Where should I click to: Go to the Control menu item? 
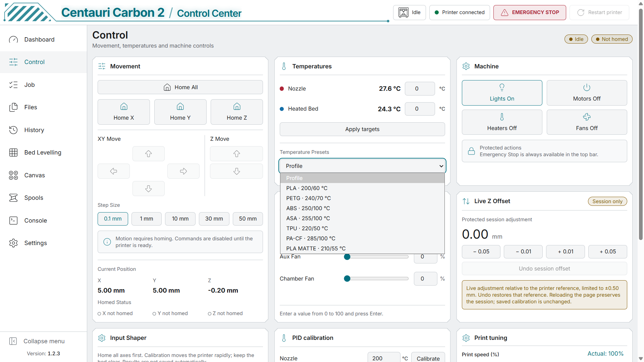[x=44, y=62]
